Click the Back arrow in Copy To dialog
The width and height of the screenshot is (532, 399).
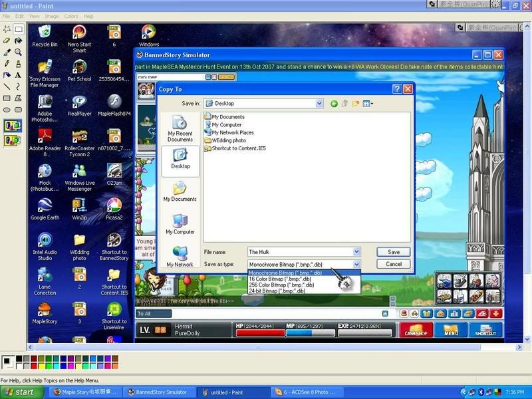(x=334, y=104)
